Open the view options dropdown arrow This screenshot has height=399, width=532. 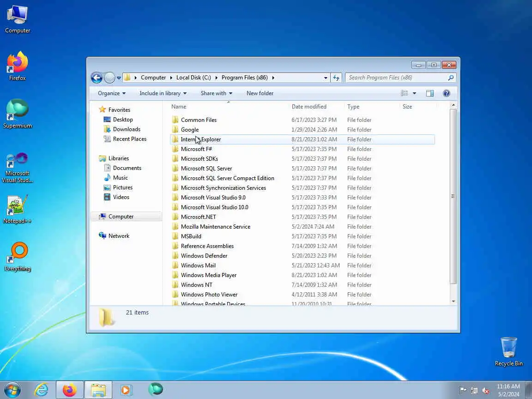(414, 93)
